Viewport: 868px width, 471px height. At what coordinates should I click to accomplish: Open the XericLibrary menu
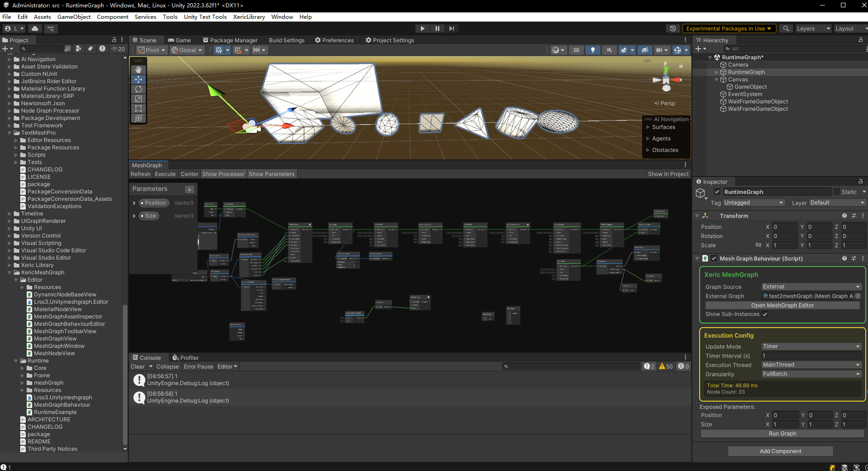249,17
